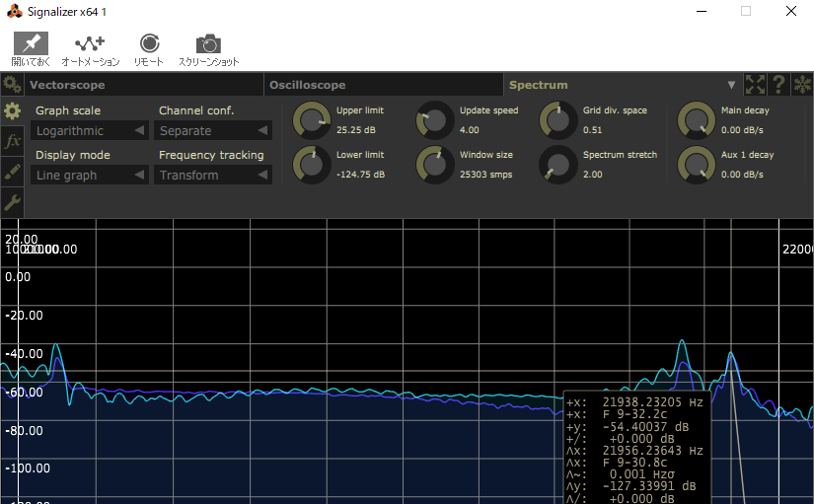Viewport: 814px width, 504px height.
Task: Toggle fullscreen with the expand arrows icon
Action: [x=755, y=84]
